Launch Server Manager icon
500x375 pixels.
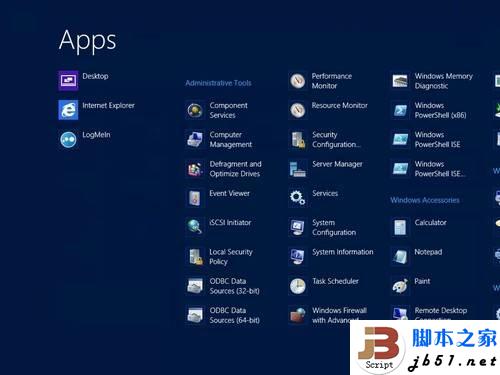click(x=297, y=169)
